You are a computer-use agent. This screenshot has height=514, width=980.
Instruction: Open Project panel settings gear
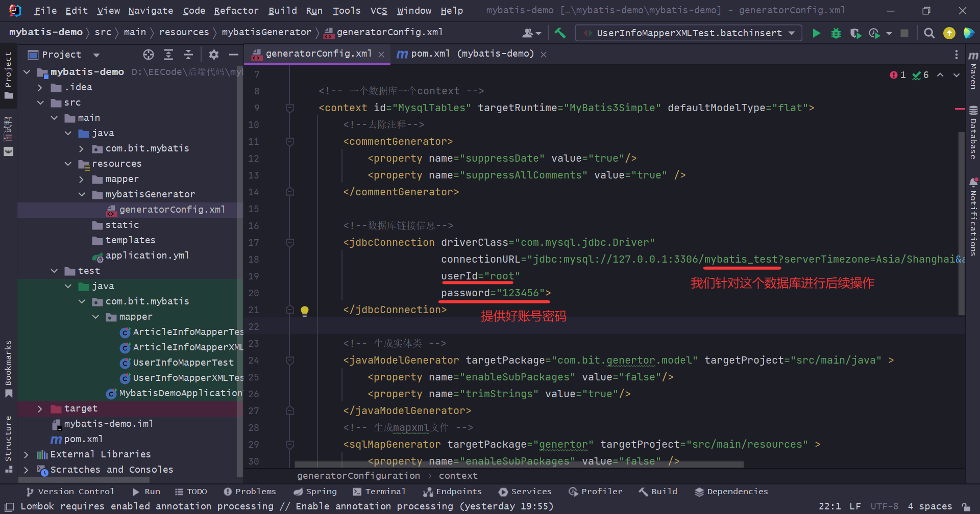click(x=214, y=55)
